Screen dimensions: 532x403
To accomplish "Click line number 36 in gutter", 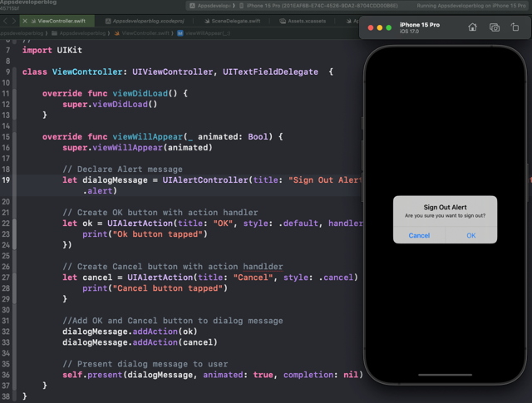I will 6,375.
